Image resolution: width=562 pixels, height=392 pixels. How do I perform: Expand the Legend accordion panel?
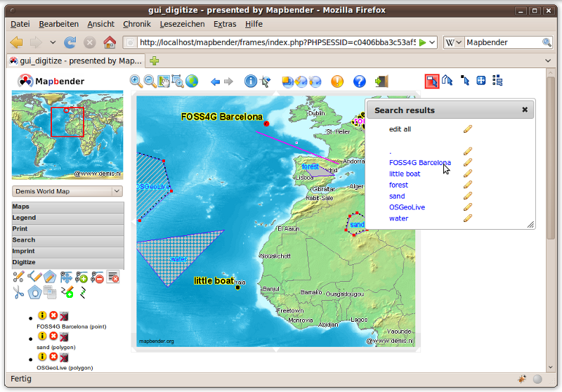click(x=67, y=218)
